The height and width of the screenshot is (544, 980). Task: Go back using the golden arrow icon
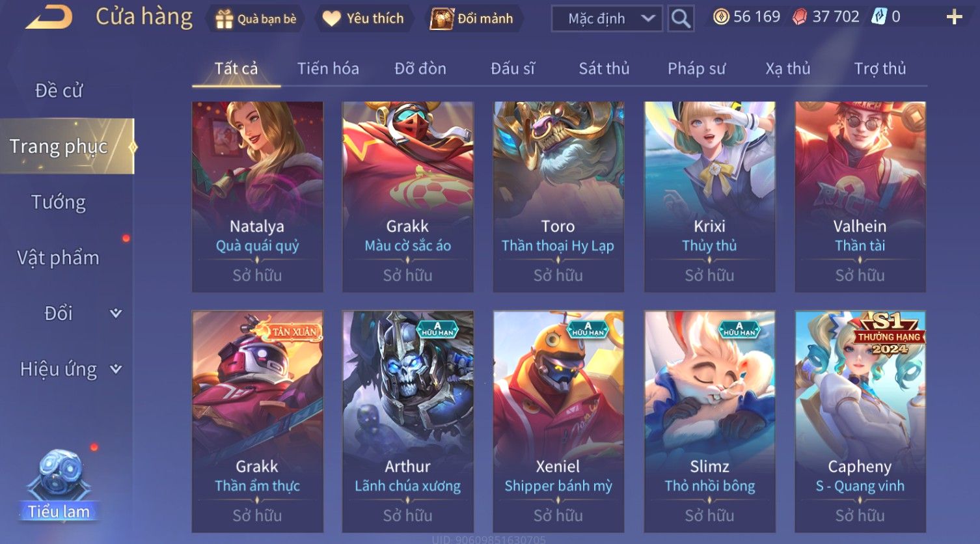pyautogui.click(x=49, y=17)
